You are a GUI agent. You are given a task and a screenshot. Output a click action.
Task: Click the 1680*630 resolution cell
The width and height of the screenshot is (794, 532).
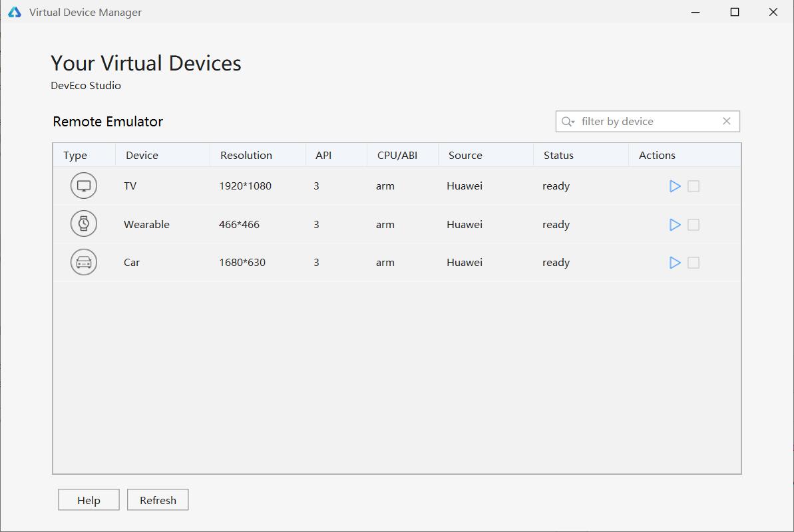(242, 262)
